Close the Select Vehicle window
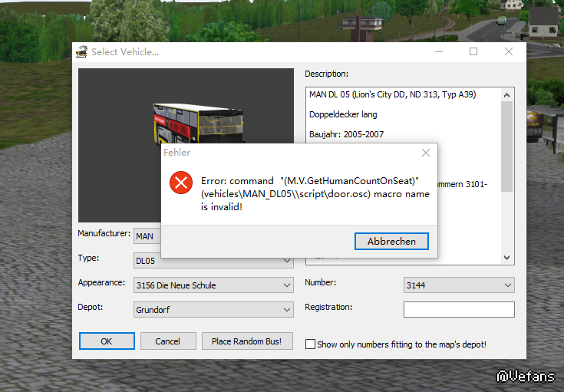The height and width of the screenshot is (392, 564). tap(509, 52)
